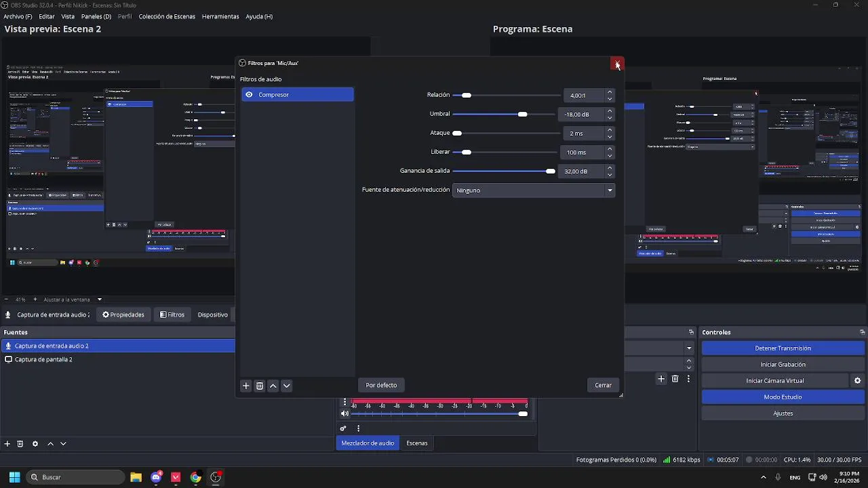This screenshot has height=488, width=868.
Task: Open Ajustes from Controles
Action: [783, 413]
